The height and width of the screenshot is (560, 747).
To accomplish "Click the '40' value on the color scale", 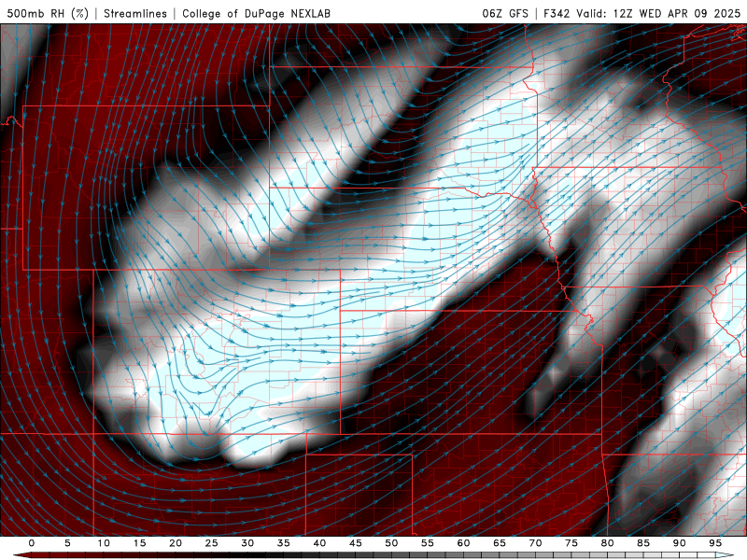I will tap(319, 543).
